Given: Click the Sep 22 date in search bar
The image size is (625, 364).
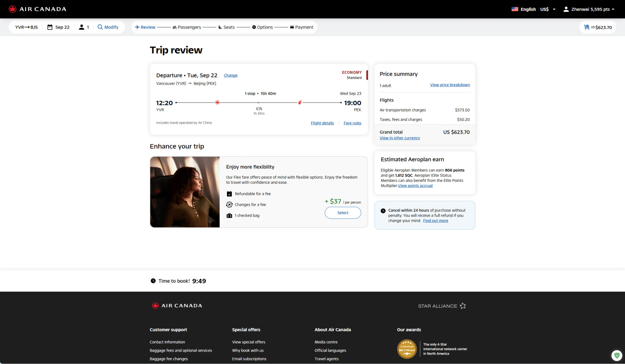Looking at the screenshot, I should click(62, 27).
